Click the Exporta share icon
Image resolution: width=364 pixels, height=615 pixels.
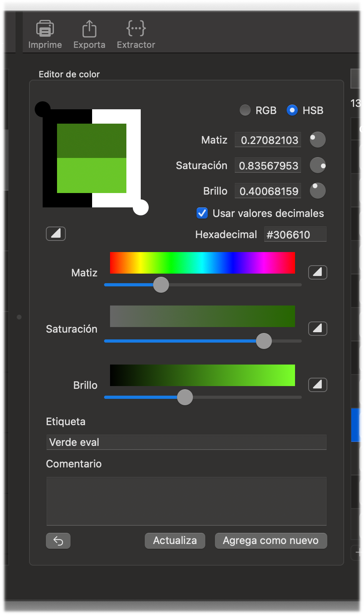[89, 29]
